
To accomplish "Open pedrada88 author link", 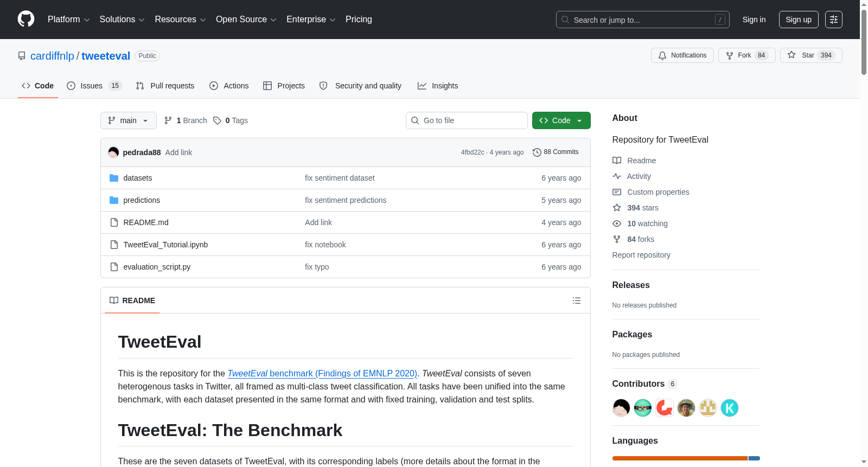I will [142, 152].
